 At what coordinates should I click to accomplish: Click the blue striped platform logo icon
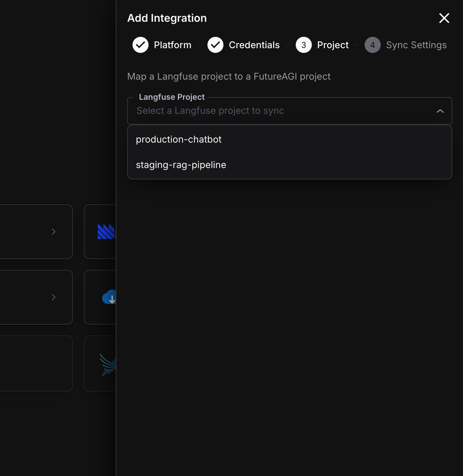pos(105,232)
